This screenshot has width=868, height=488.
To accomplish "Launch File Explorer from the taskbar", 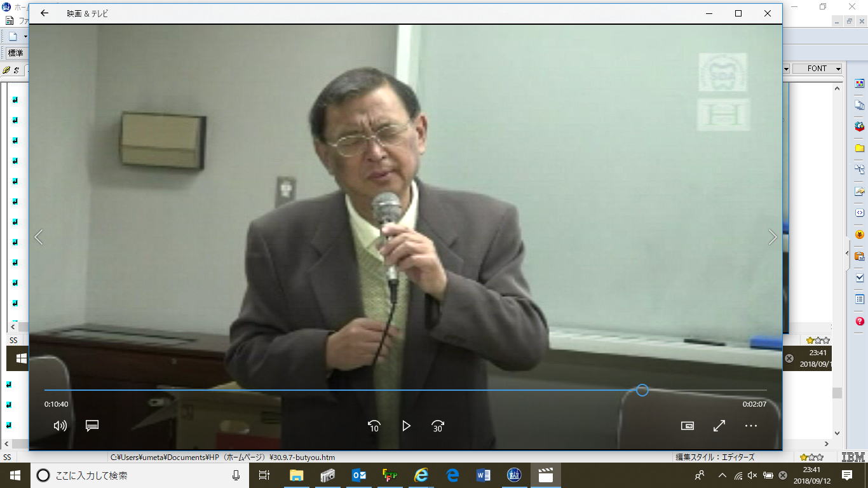I will coord(296,475).
